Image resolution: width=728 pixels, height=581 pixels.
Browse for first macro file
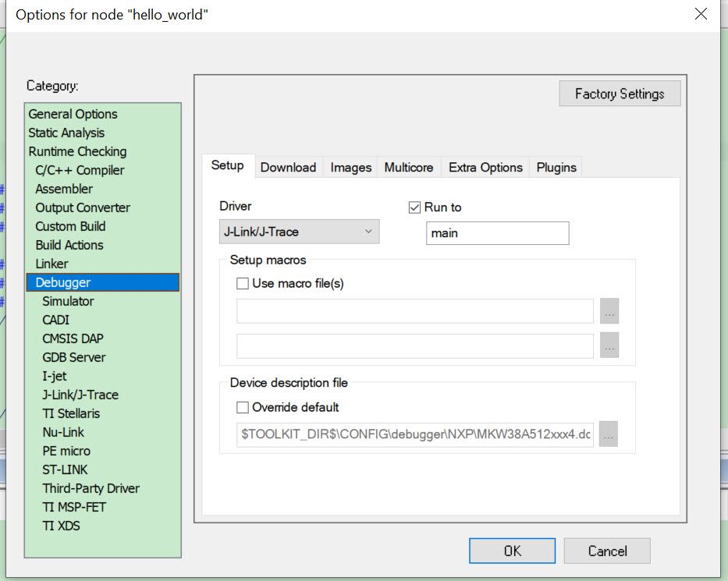(x=609, y=311)
